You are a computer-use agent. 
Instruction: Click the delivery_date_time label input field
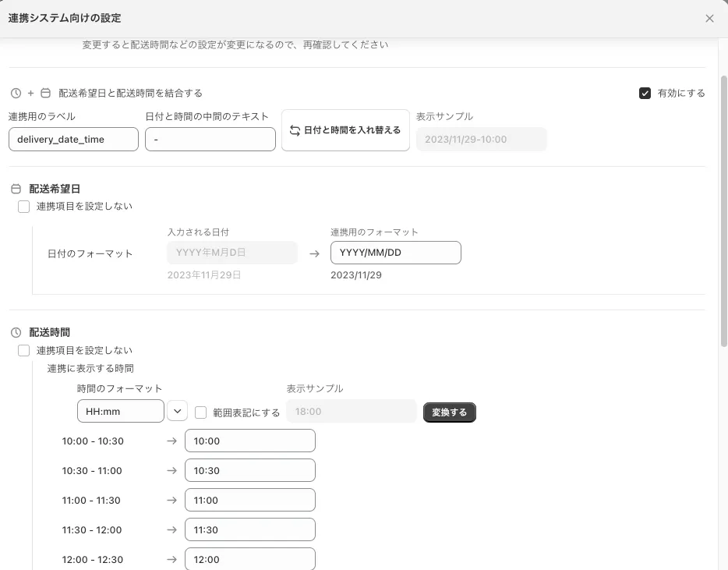pos(73,140)
